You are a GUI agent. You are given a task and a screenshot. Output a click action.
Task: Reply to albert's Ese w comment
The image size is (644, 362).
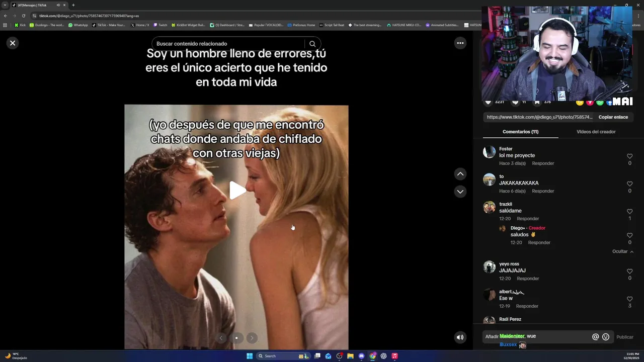(527, 306)
